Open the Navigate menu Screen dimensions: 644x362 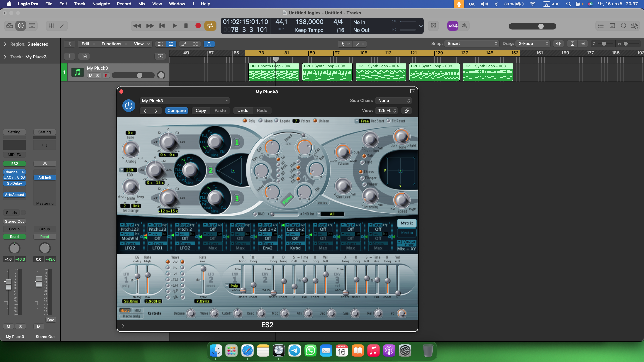pyautogui.click(x=101, y=4)
